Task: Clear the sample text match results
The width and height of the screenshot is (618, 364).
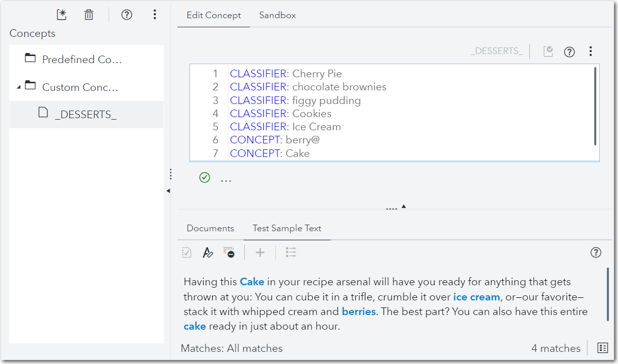Action: coord(229,252)
